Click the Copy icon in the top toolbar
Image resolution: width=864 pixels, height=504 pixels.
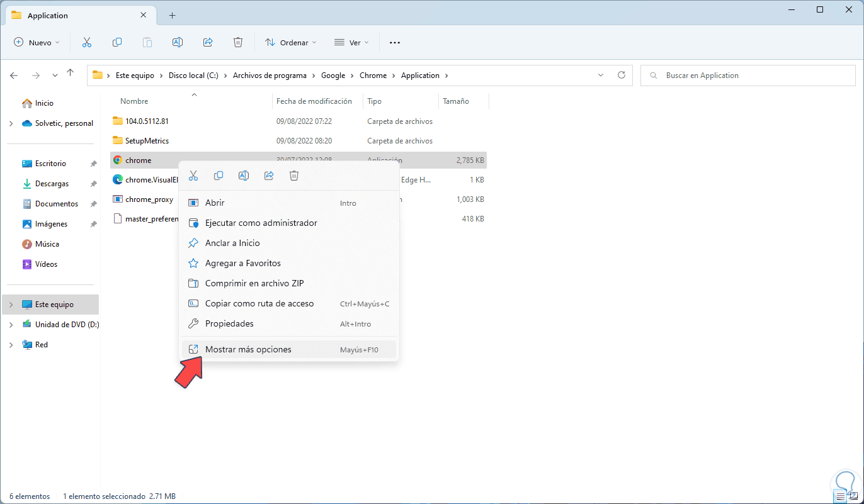pyautogui.click(x=117, y=42)
